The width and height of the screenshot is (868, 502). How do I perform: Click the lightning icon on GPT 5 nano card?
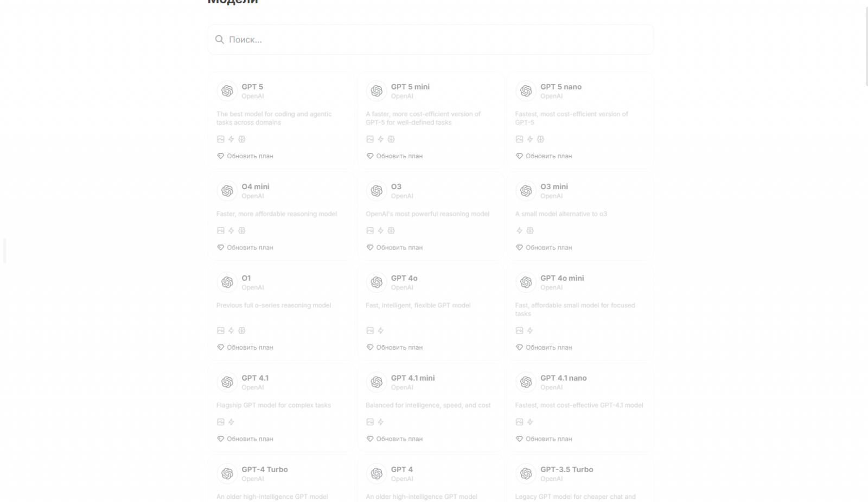[x=530, y=139]
